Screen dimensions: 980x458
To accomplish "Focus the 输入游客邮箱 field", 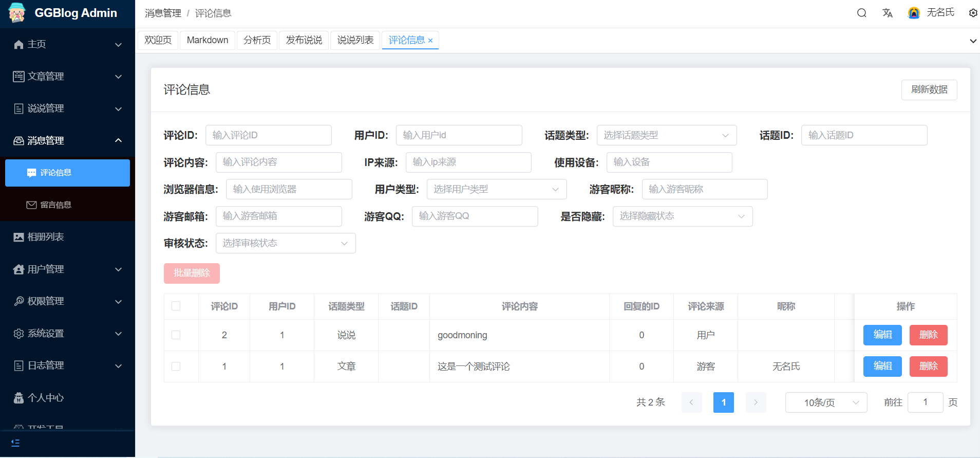I will pyautogui.click(x=278, y=216).
